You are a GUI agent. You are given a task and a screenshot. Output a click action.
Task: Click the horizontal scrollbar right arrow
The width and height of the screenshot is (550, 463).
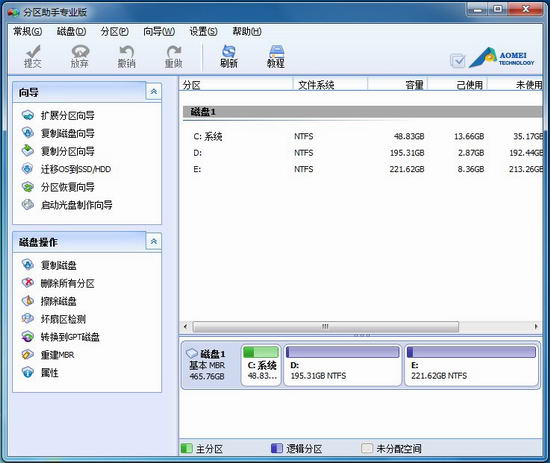(536, 327)
